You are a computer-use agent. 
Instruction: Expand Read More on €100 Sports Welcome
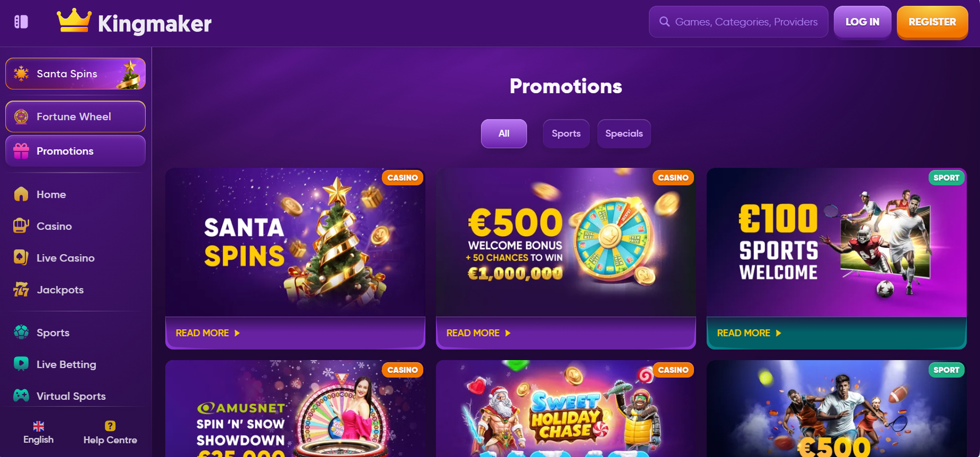click(749, 333)
